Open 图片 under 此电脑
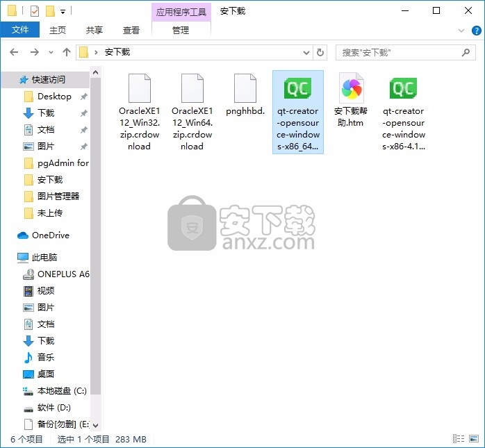The width and height of the screenshot is (485, 448). pos(46,308)
